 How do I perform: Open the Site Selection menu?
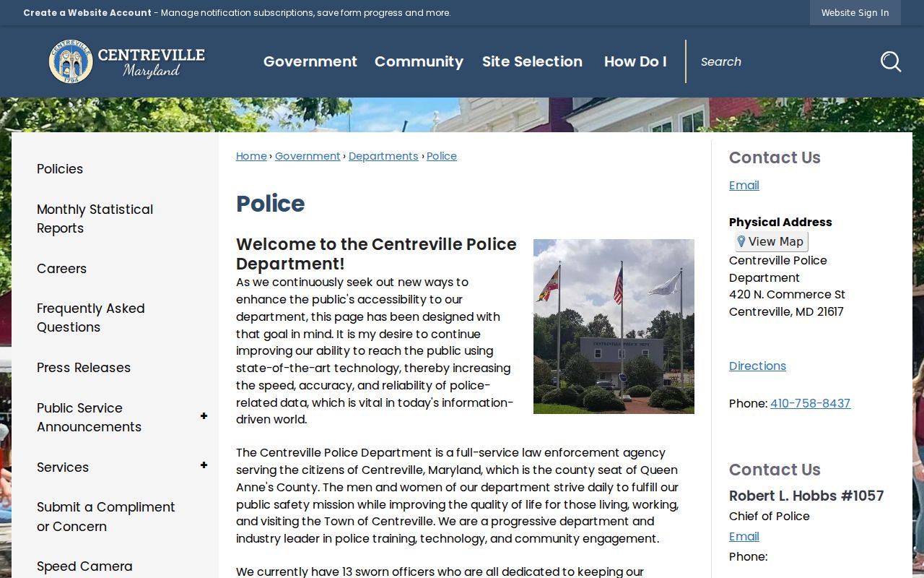click(x=532, y=61)
